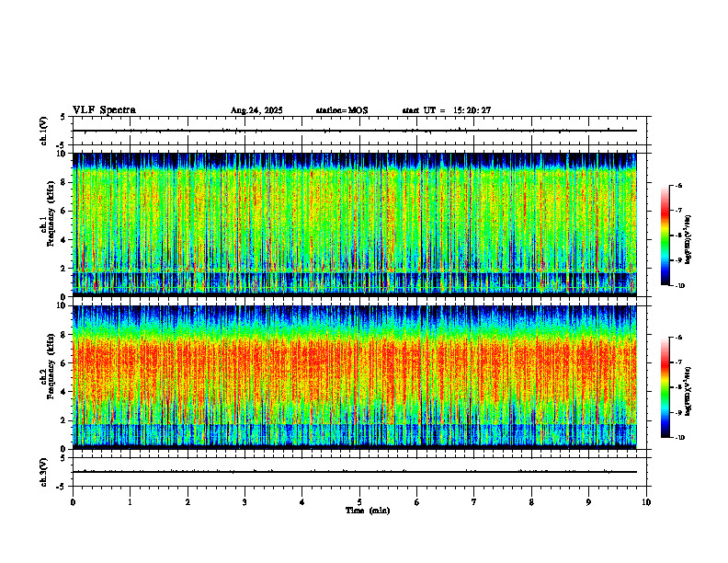Image resolution: width=728 pixels, height=563 pixels.
Task: Click the ch.2 spectrogram color scale bar
Action: pyautogui.click(x=665, y=387)
